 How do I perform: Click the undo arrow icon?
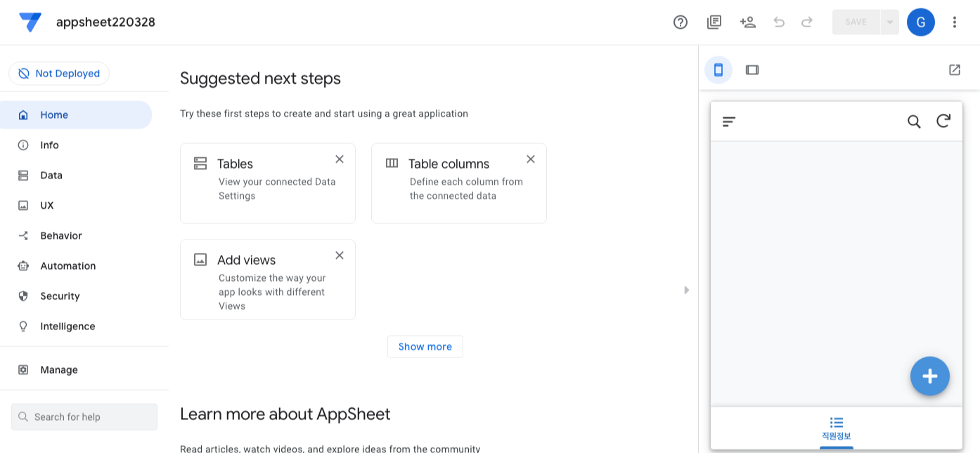tap(779, 22)
